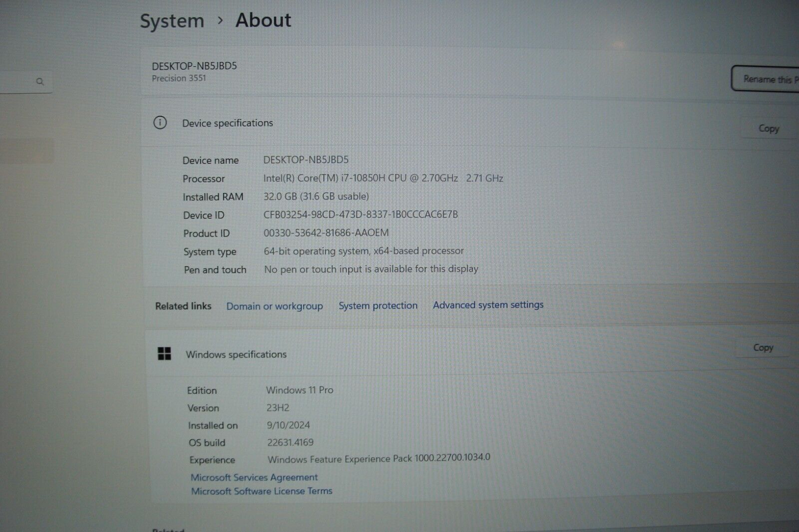Open Advanced system settings
The image size is (799, 532).
point(488,305)
